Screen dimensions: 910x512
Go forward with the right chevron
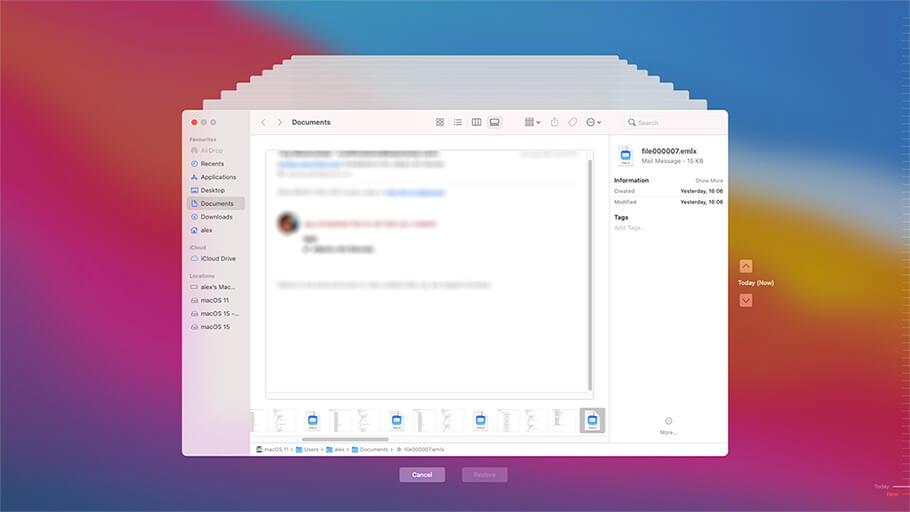[279, 122]
